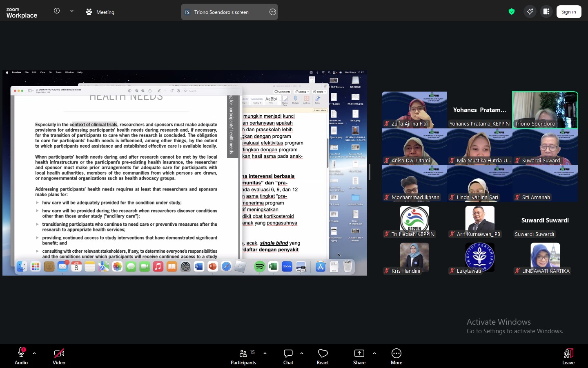Viewport: 588px width, 368px height.
Task: Open the More options icon
Action: tap(396, 356)
